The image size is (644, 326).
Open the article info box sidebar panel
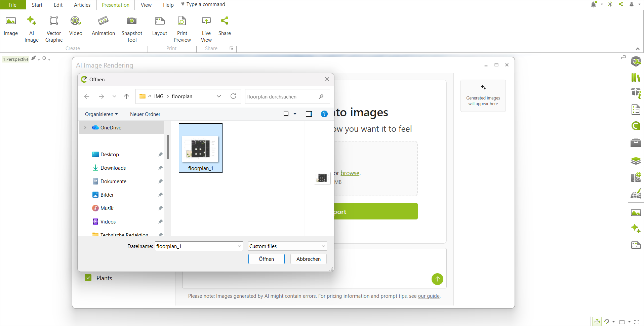[636, 93]
